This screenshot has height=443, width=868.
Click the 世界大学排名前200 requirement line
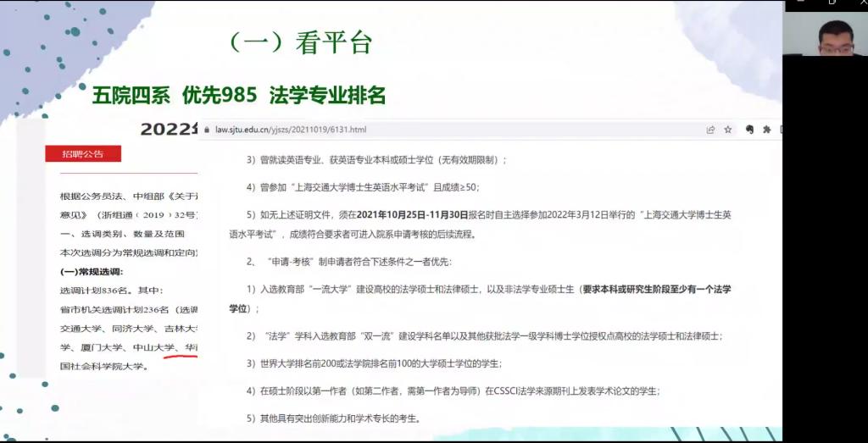point(373,363)
